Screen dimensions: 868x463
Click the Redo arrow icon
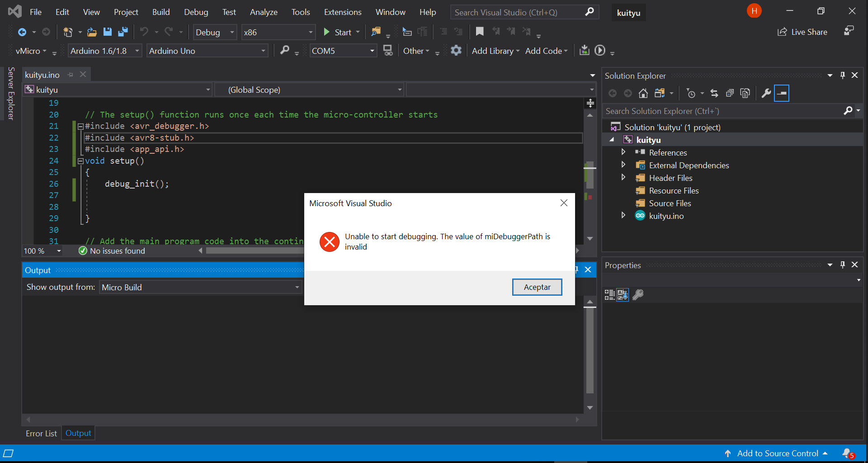coord(169,32)
